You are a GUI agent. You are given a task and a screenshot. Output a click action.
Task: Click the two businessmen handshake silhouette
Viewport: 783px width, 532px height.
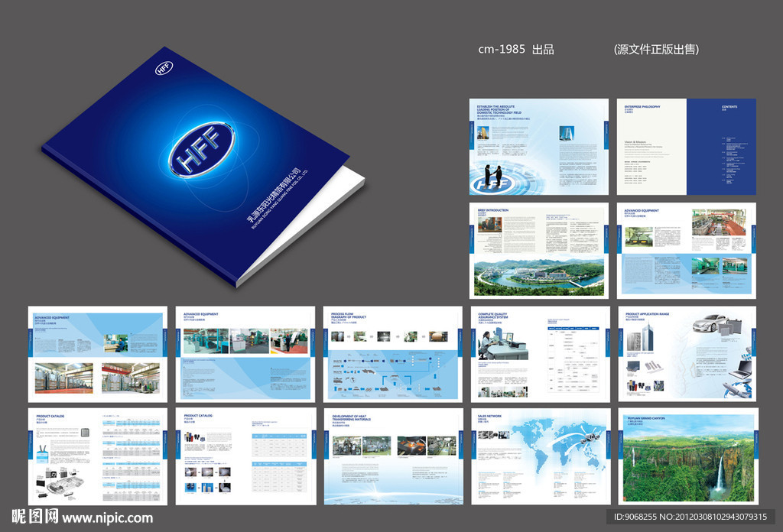pyautogui.click(x=493, y=175)
